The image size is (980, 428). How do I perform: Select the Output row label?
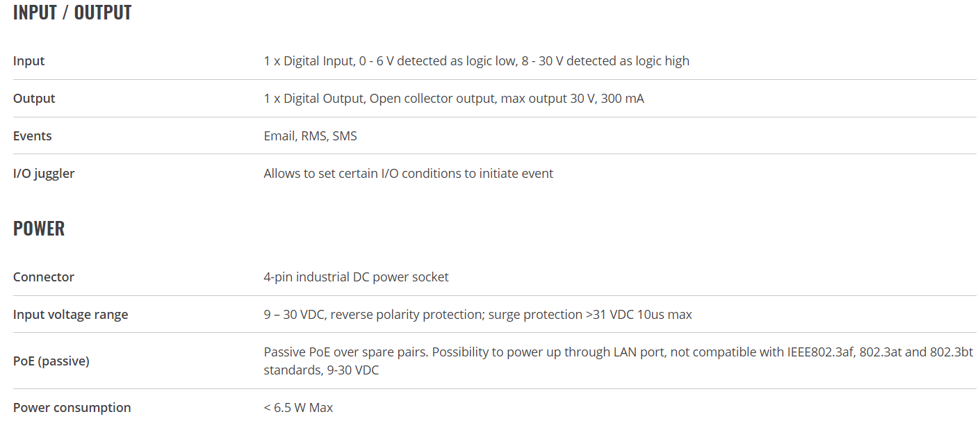coord(34,99)
